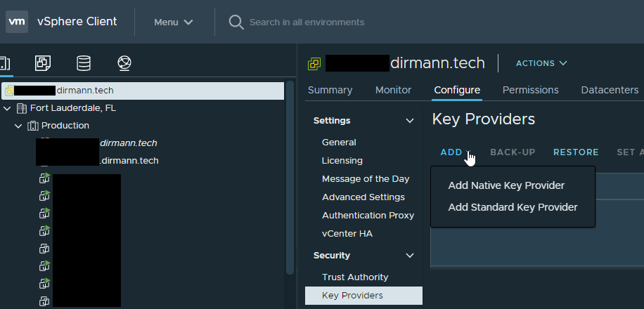Select the italic dirmann.tech host
Image resolution: width=644 pixels, height=309 pixels.
(128, 143)
